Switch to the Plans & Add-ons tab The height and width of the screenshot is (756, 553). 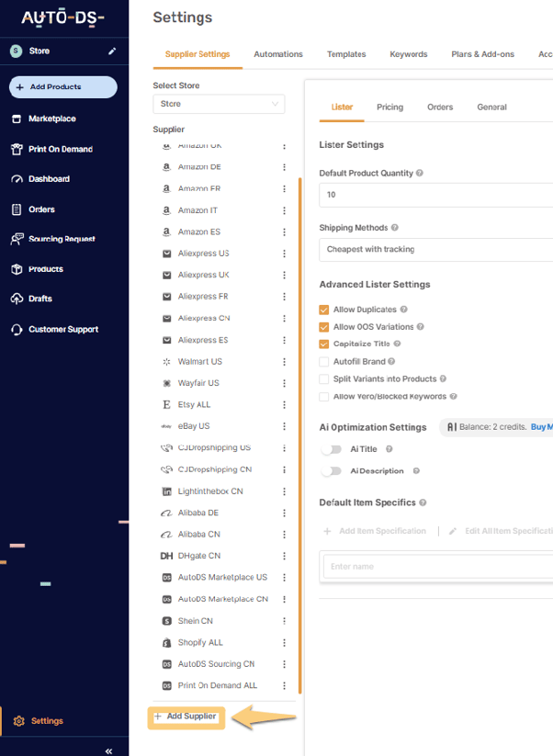[x=482, y=54]
